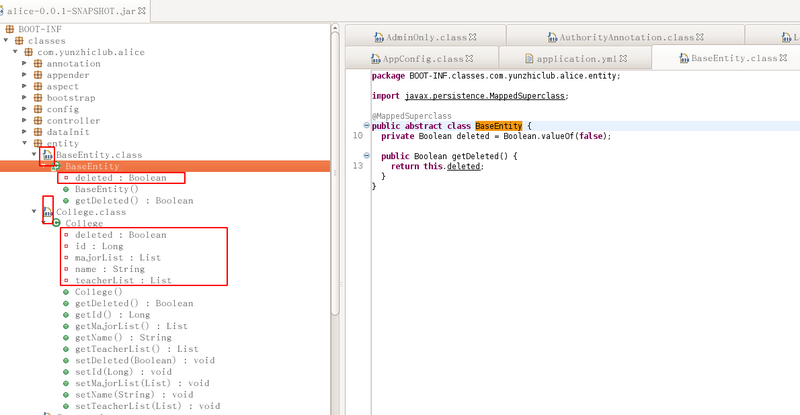
Task: Select the alice-0.0.1-SNAPSHOT.jar tab
Action: click(74, 11)
